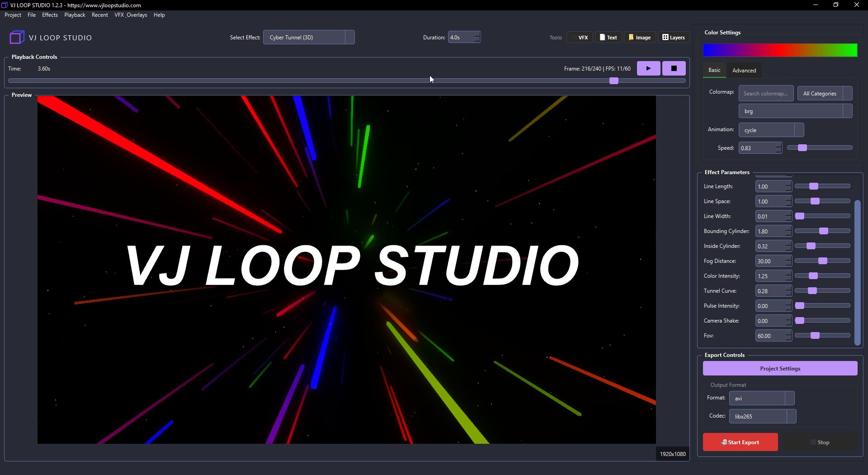Change the output Format from avi
Image resolution: width=868 pixels, height=475 pixels.
(x=761, y=398)
